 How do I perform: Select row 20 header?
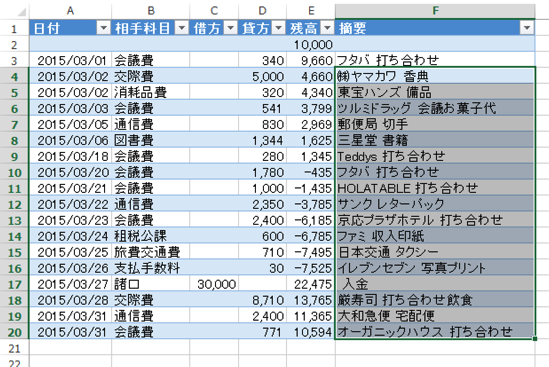(x=14, y=332)
